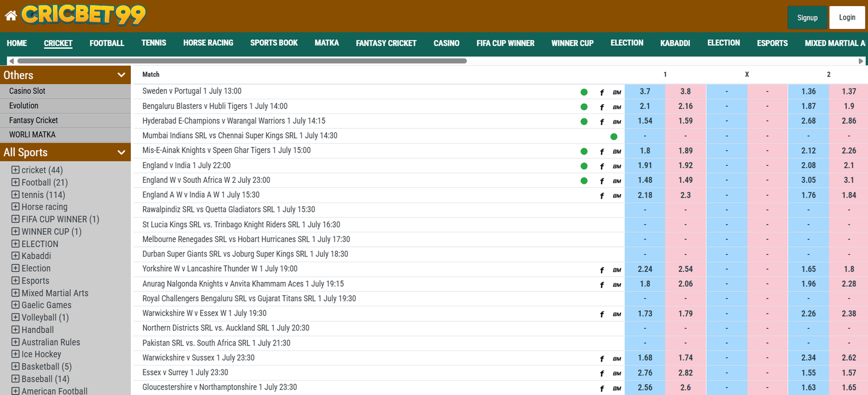The image size is (868, 395).
Task: Click the green dot for Mis-E-Ainak Knights match
Action: pyautogui.click(x=584, y=151)
